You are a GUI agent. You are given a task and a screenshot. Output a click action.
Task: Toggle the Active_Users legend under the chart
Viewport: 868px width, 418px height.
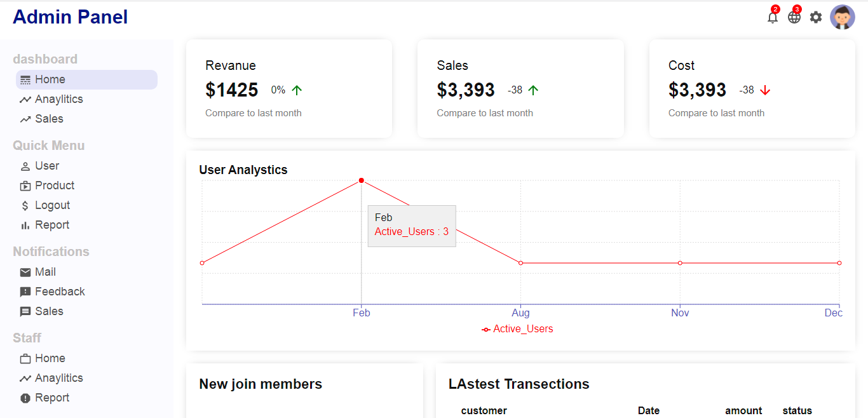[518, 328]
